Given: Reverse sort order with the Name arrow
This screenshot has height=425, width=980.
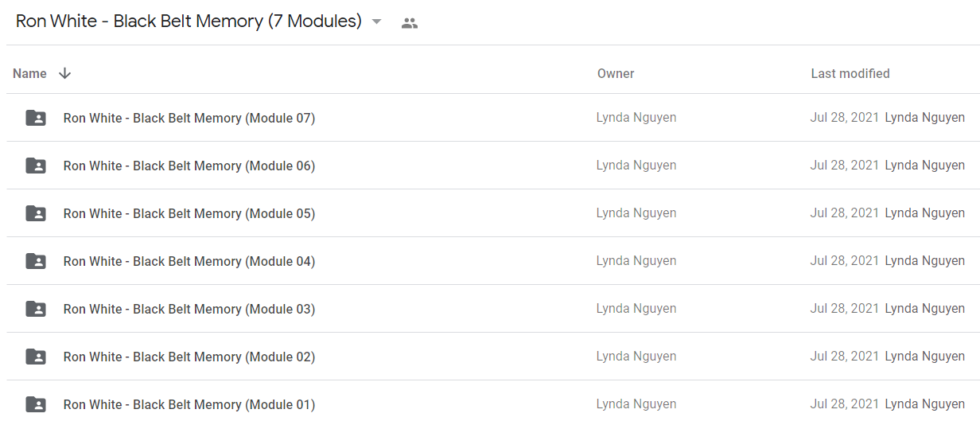Looking at the screenshot, I should tap(65, 73).
